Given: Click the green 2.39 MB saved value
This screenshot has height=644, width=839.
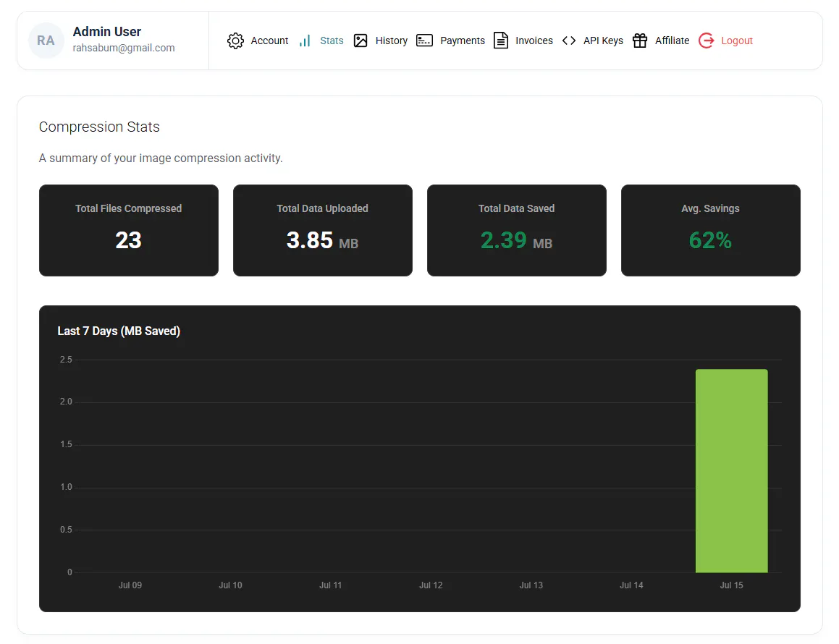Looking at the screenshot, I should coord(516,241).
